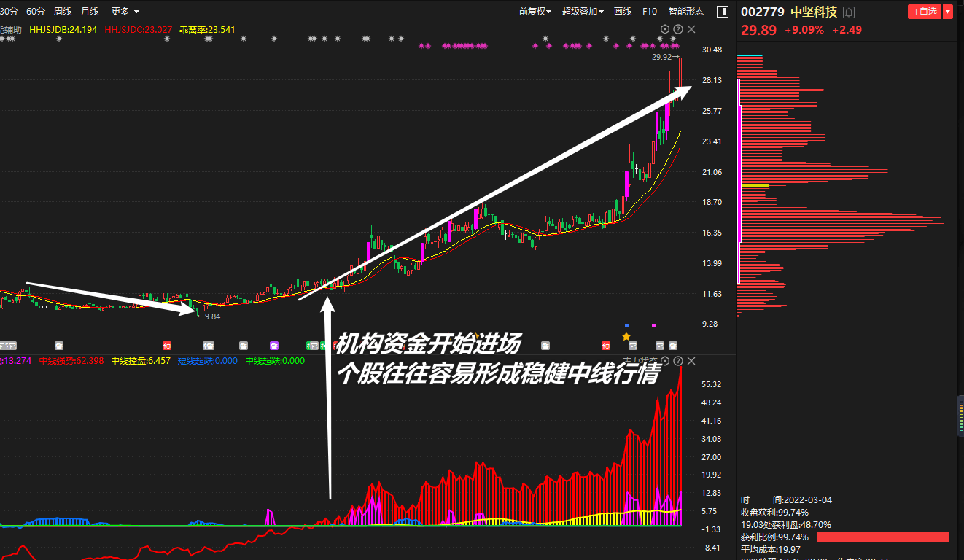Click the 时间:2022-03-04 date line
The width and height of the screenshot is (964, 560).
(786, 500)
